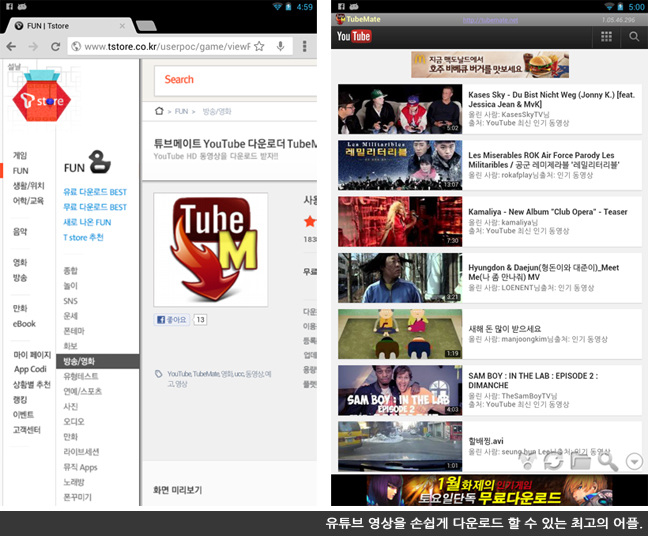Select 유직 Apps subcategory
The height and width of the screenshot is (536, 648).
(x=80, y=467)
